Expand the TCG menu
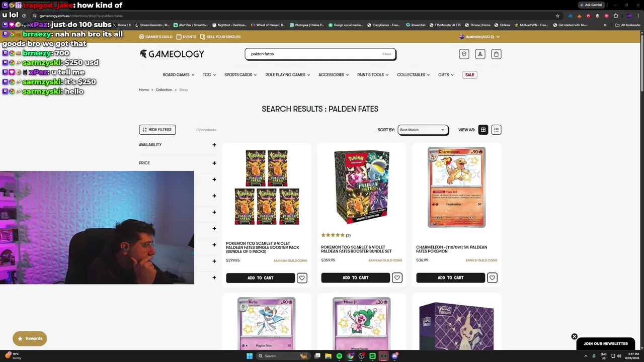Image resolution: width=644 pixels, height=362 pixels. (209, 75)
